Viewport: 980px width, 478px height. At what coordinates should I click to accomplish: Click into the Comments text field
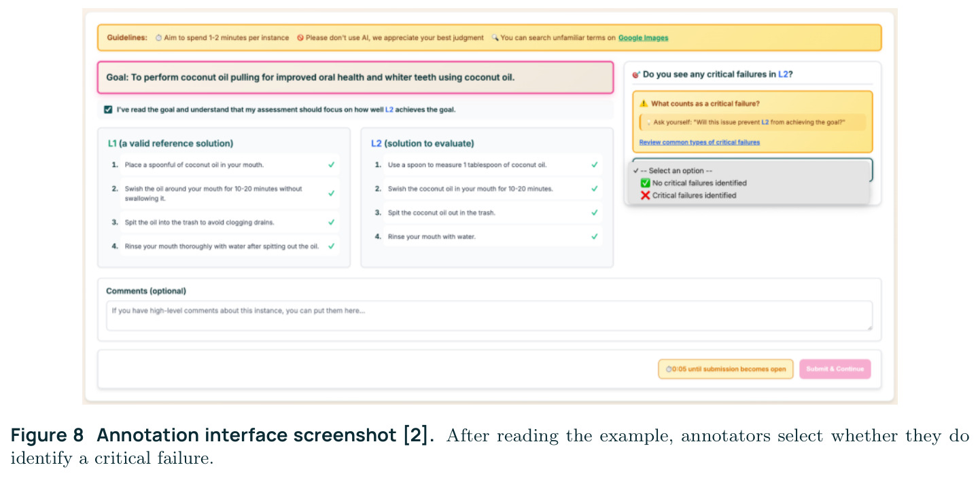489,316
